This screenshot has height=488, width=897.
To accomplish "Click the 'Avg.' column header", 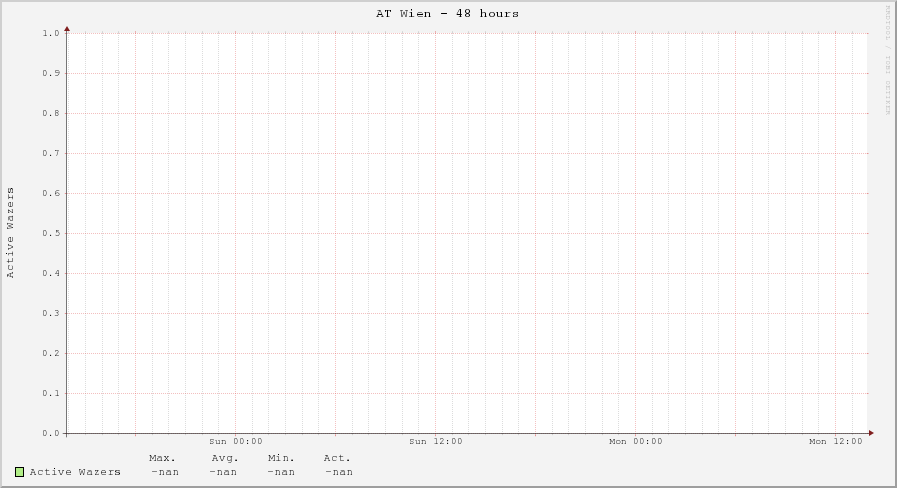I will tap(225, 458).
